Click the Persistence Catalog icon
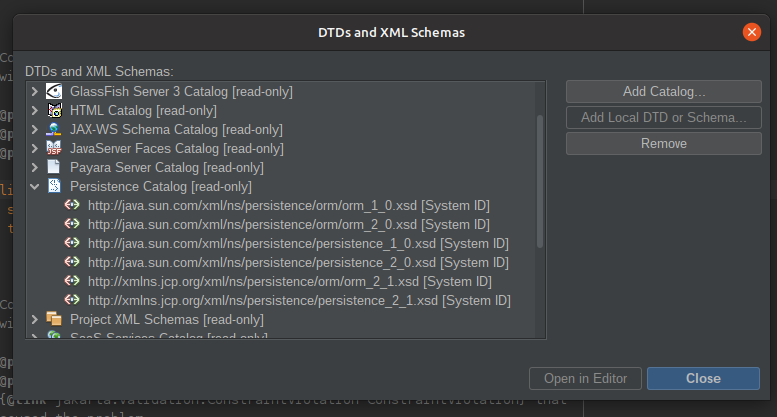 (54, 186)
